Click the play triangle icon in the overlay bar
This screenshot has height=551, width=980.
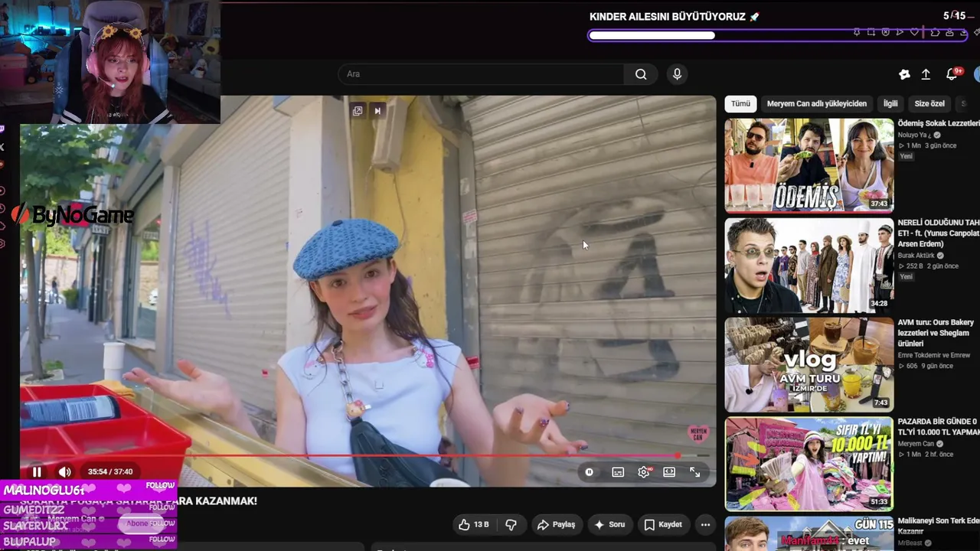click(900, 32)
